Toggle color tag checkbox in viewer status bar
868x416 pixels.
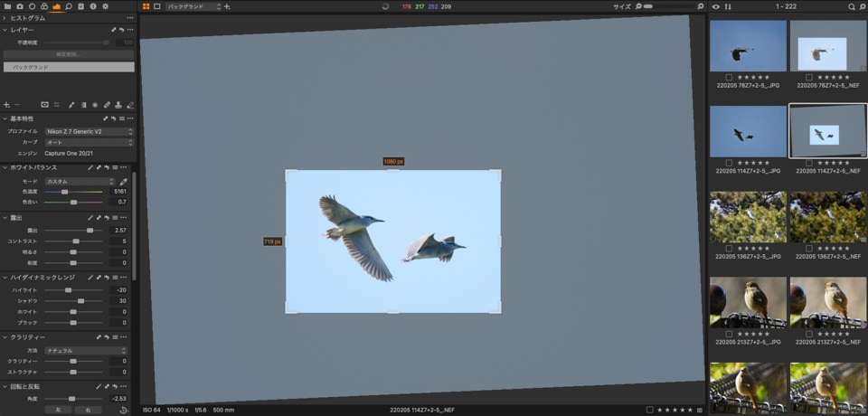click(x=649, y=410)
